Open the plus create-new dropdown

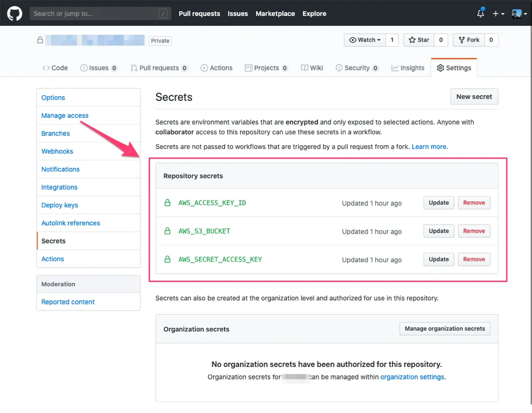click(498, 13)
